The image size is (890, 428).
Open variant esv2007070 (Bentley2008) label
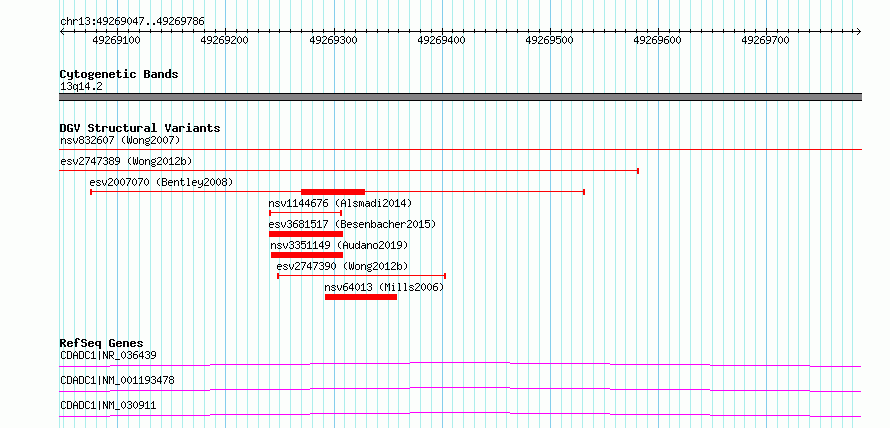pos(161,182)
